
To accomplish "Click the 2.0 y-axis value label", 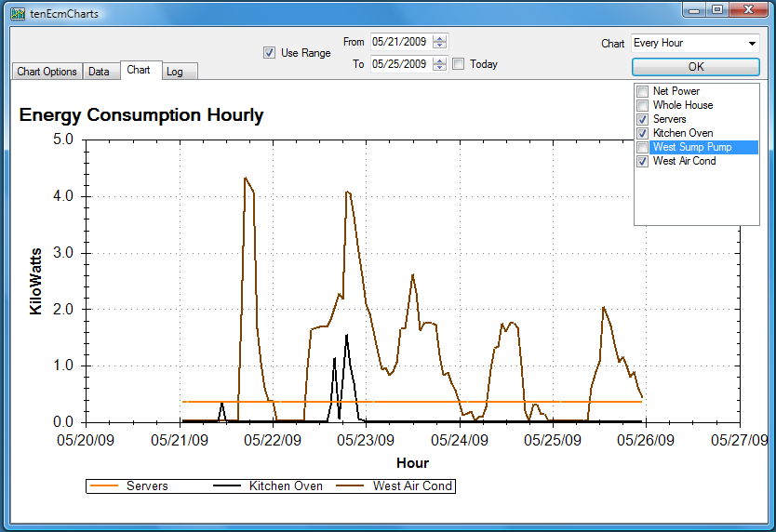I will pos(63,310).
